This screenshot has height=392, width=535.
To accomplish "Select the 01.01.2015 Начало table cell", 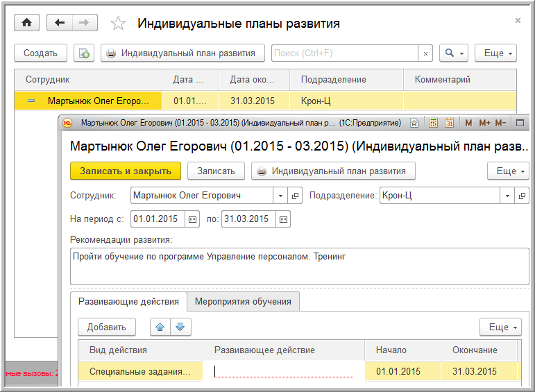I will 402,371.
